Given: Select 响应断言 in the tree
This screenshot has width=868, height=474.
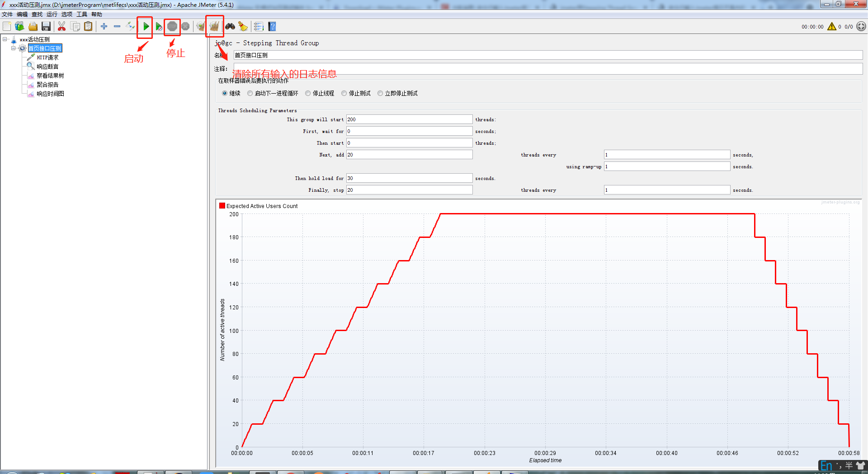Looking at the screenshot, I should click(x=47, y=66).
